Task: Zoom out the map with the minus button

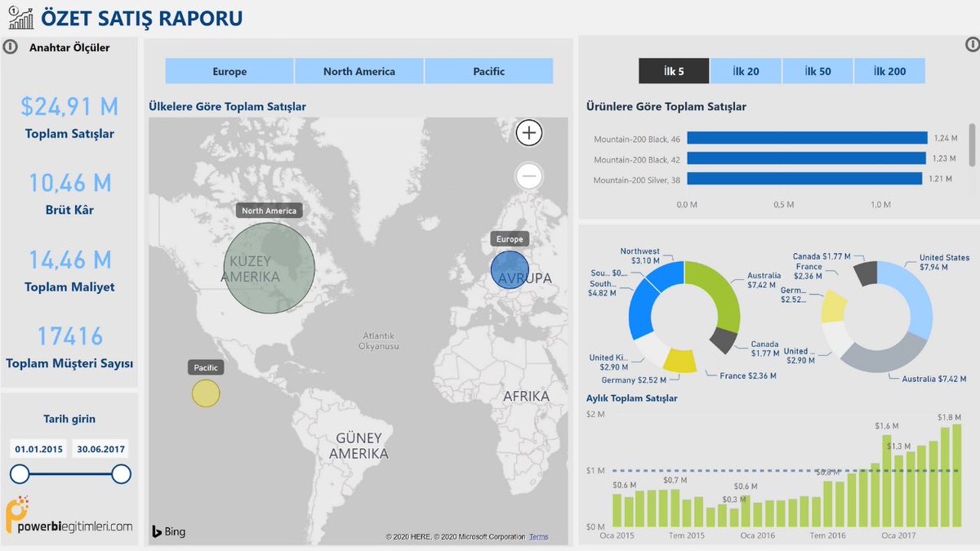Action: (529, 176)
